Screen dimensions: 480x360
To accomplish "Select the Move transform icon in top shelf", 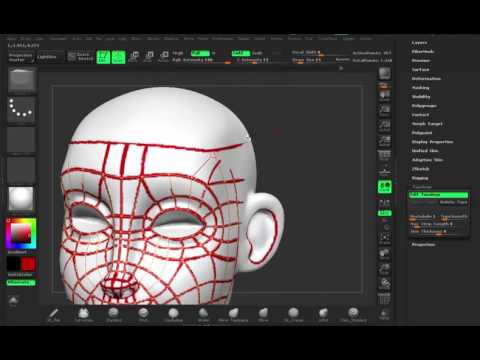I will [134, 57].
